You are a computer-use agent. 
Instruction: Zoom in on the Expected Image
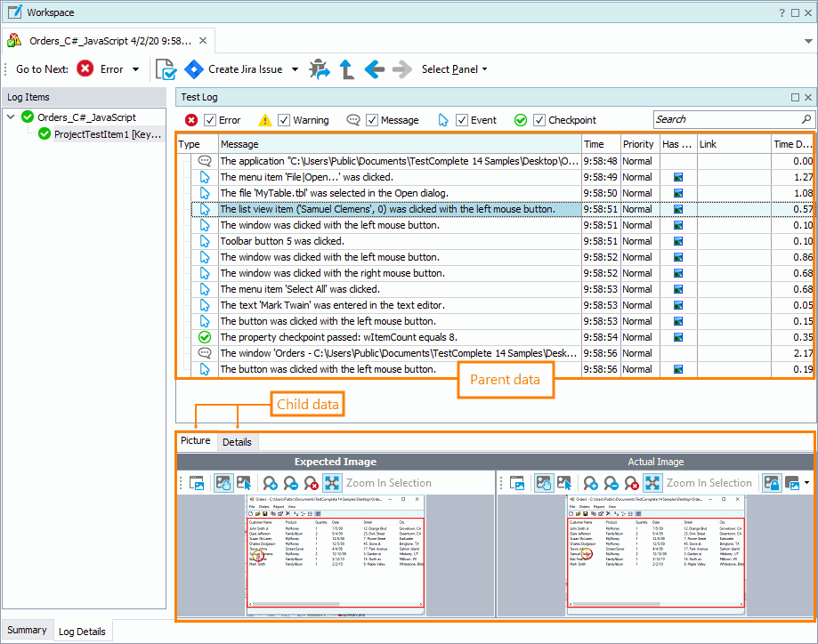271,483
